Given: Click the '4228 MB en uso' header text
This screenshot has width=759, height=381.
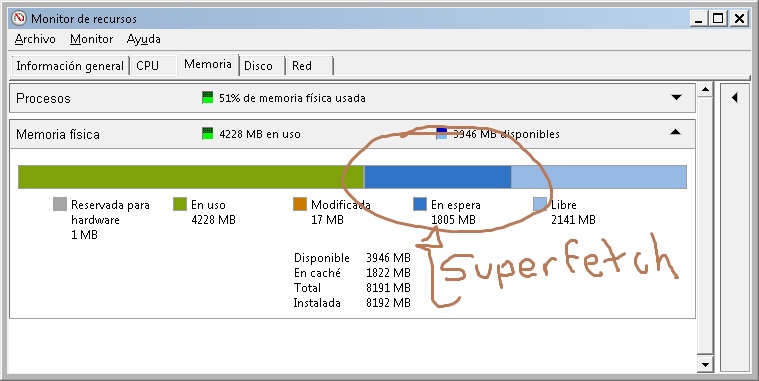Looking at the screenshot, I should point(260,134).
